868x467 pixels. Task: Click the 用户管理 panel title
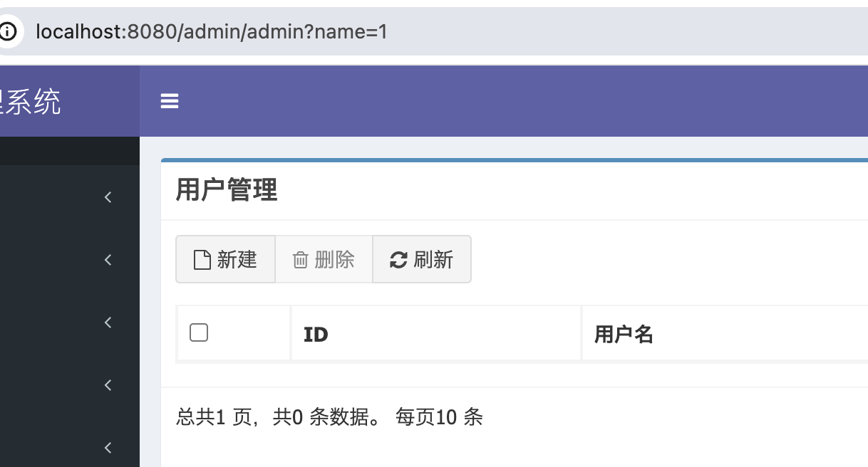click(227, 190)
